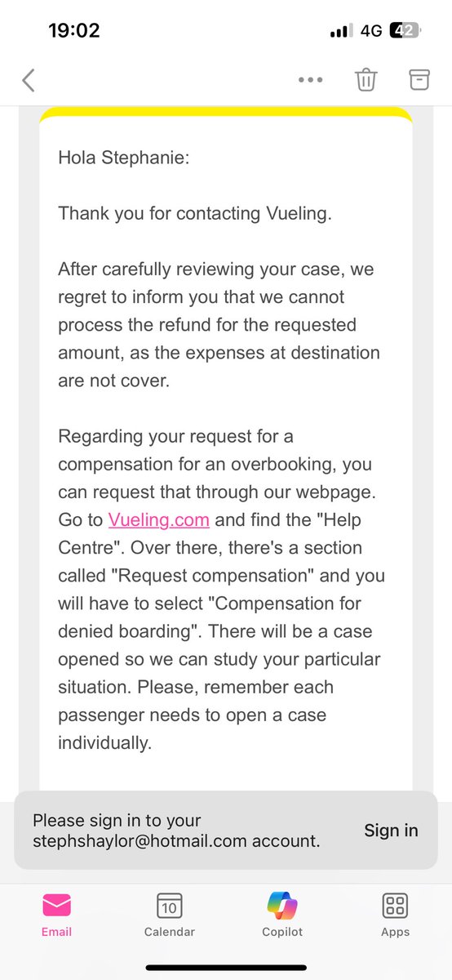
Task: Open the three-dot more options menu
Action: click(311, 80)
